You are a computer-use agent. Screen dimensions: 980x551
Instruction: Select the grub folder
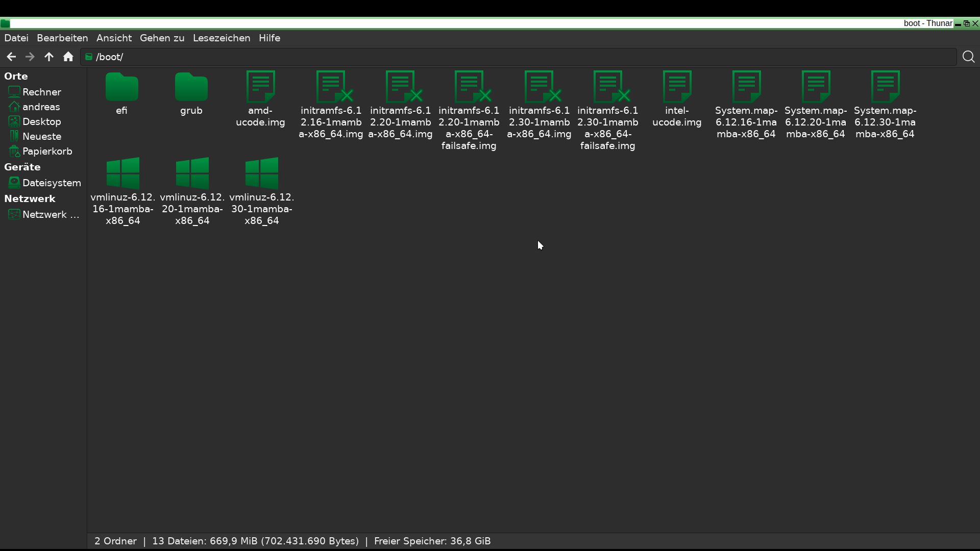pos(191,88)
